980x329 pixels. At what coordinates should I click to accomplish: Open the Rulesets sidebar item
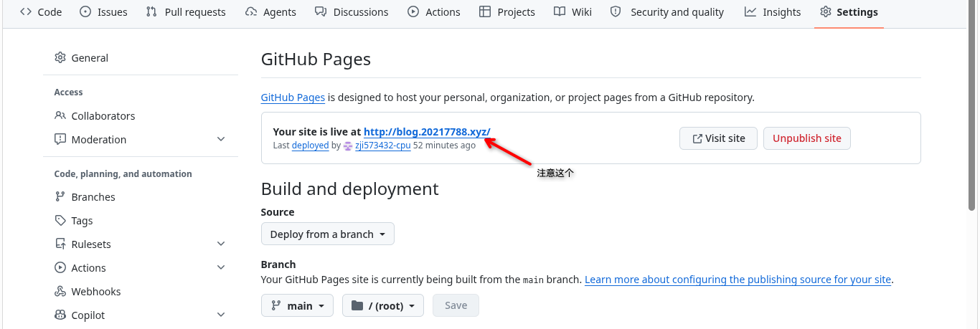point(91,244)
